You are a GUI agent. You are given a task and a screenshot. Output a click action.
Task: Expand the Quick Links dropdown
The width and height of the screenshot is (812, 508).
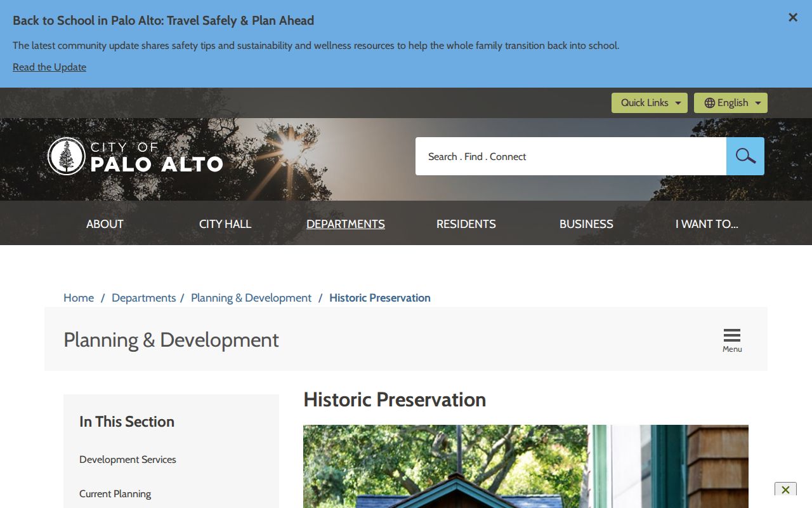[650, 103]
